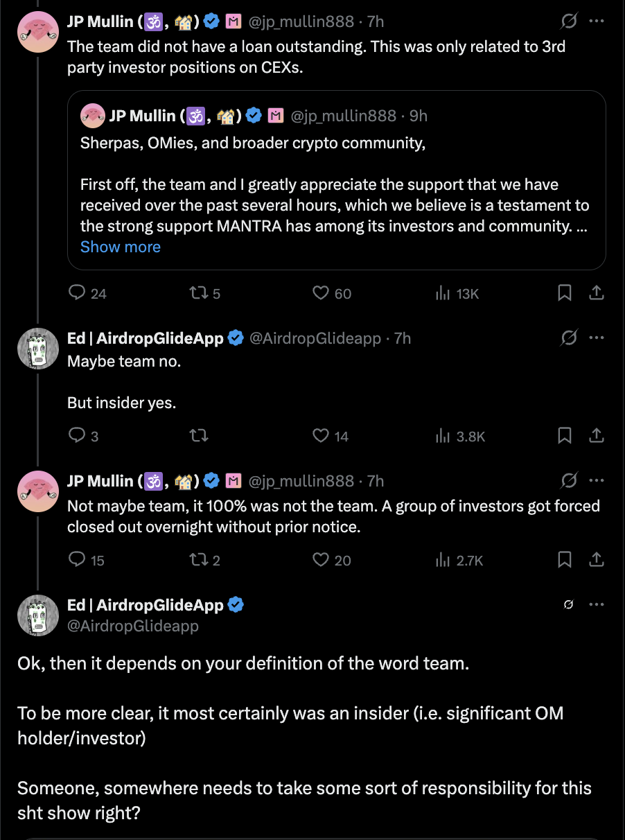Like JP Mullin's tweet with 60 likes
This screenshot has height=840, width=625.
(x=321, y=293)
